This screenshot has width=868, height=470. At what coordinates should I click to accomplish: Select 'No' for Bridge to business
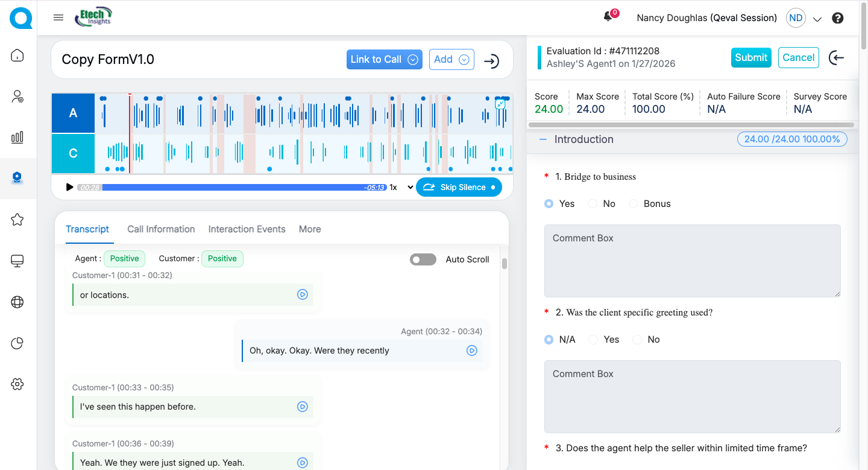(593, 204)
